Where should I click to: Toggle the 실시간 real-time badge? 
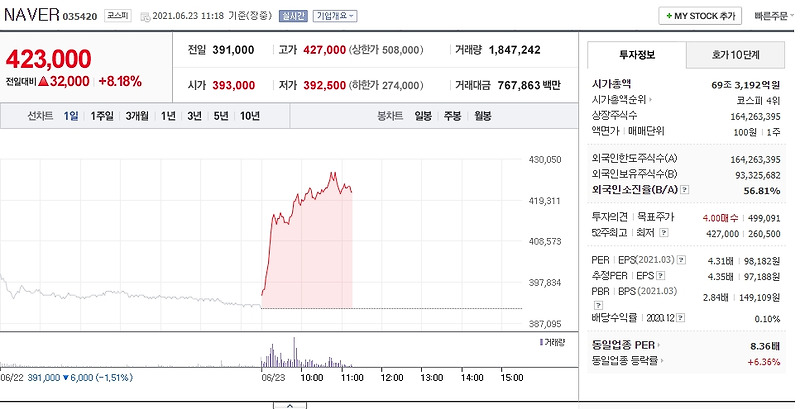tap(293, 16)
